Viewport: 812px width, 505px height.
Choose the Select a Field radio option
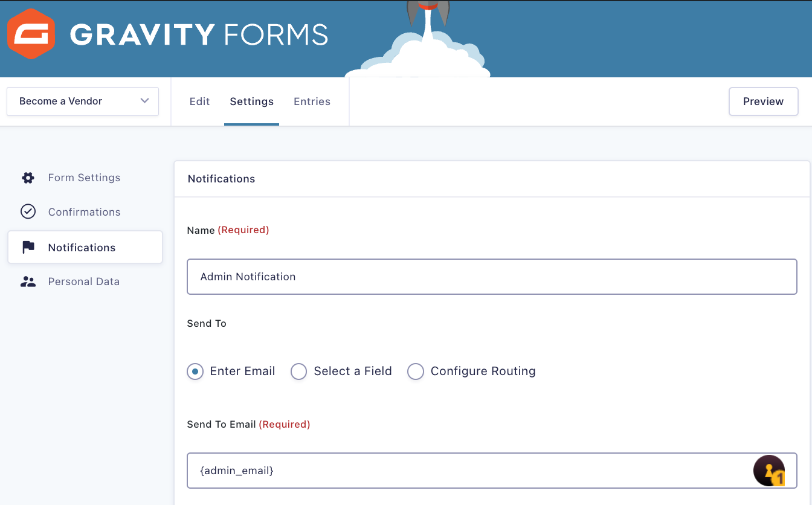pos(299,372)
